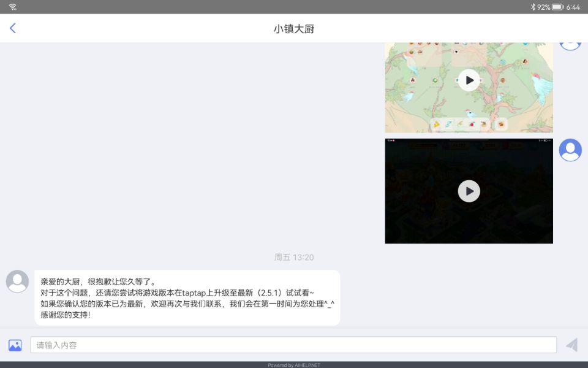Viewport: 588px width, 368px height.
Task: Open the dark video thumbnail
Action: point(469,191)
